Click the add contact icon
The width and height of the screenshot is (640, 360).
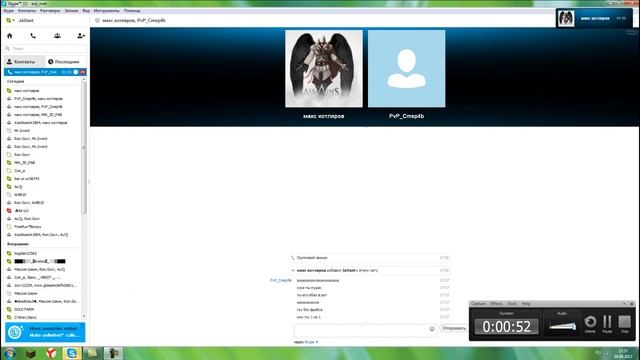(x=81, y=36)
